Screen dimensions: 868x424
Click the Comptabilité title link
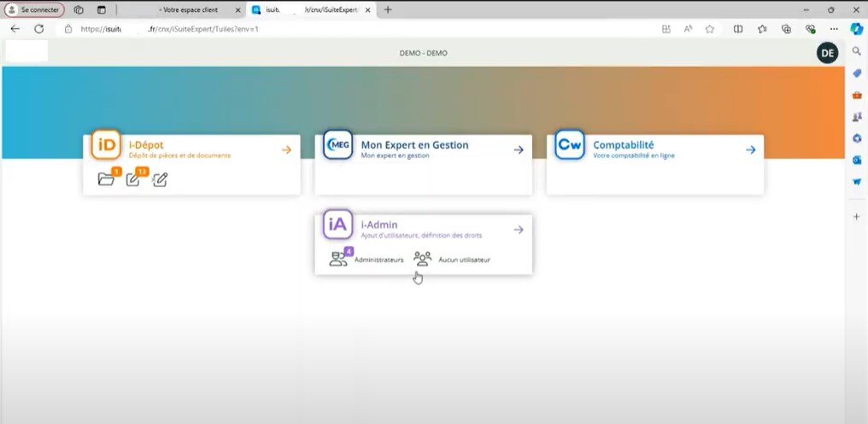(623, 144)
